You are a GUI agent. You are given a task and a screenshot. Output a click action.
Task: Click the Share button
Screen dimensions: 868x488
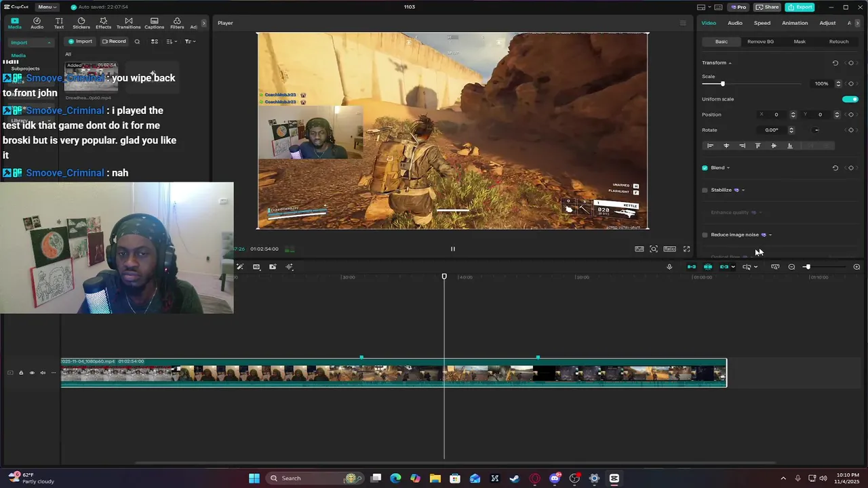(x=767, y=7)
